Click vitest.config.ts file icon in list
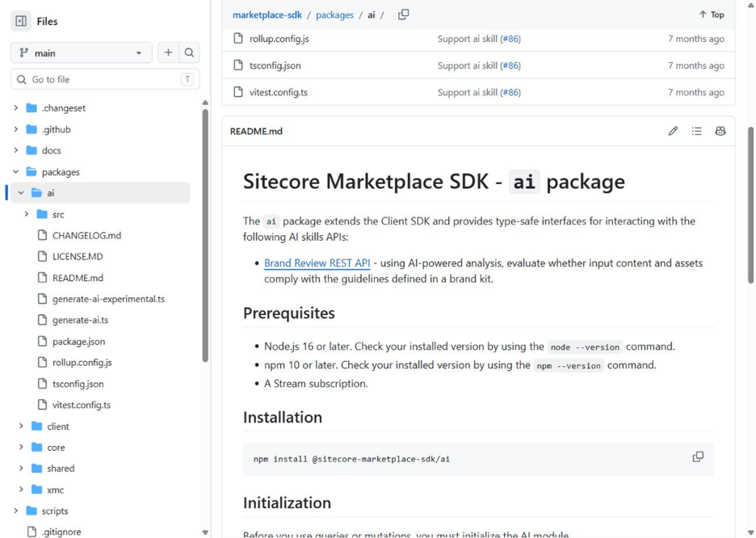 (x=238, y=91)
